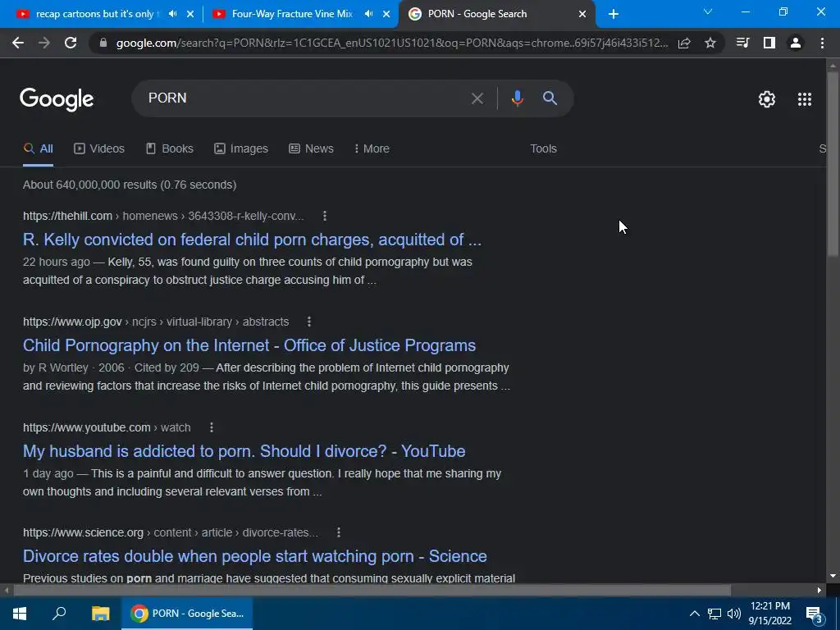Select the All results tab
The image size is (840, 630).
(38, 149)
